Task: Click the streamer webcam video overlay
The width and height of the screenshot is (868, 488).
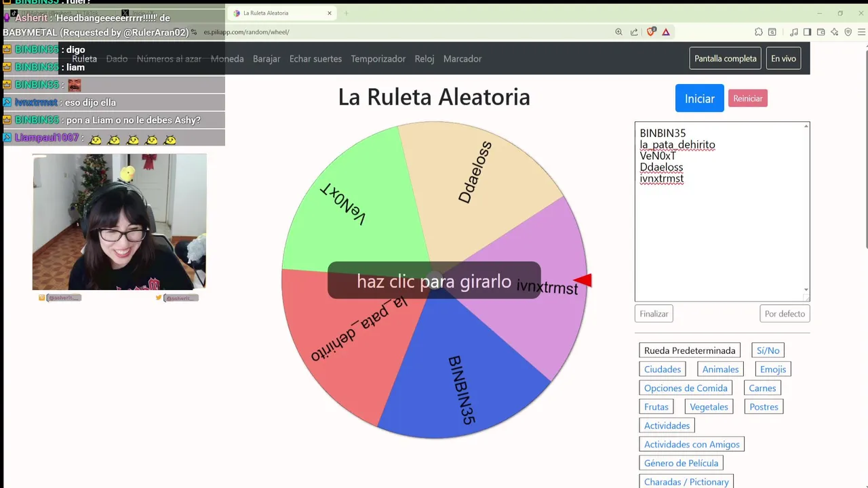Action: click(x=119, y=222)
